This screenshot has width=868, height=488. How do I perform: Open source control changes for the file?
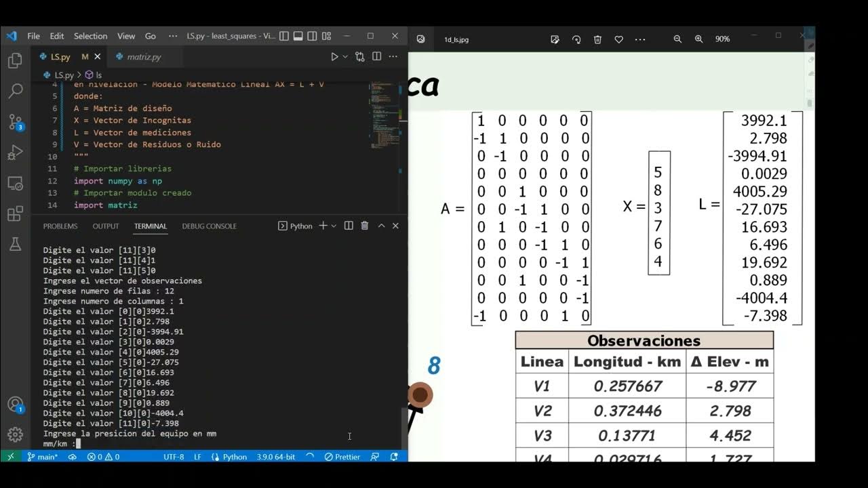360,57
